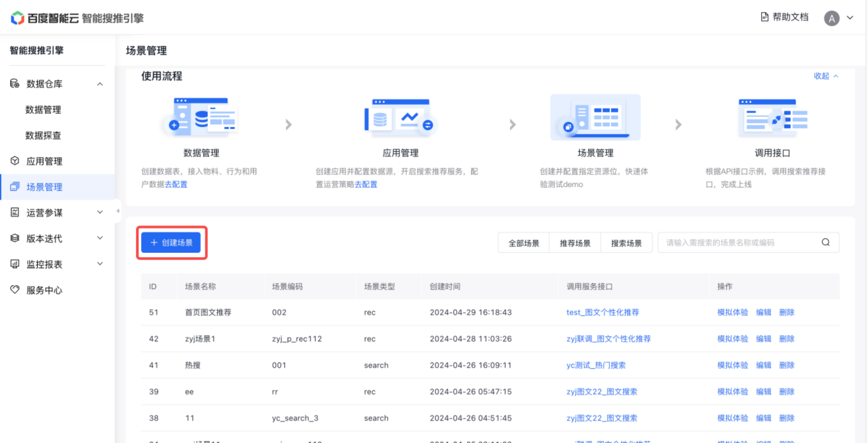This screenshot has height=443, width=868.
Task: Collapse the 使用流程 panel via 收起
Action: tap(826, 76)
